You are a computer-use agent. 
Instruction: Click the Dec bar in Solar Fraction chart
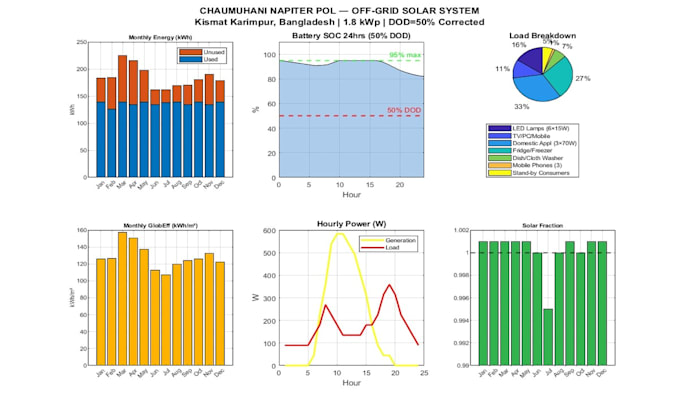[602, 303]
